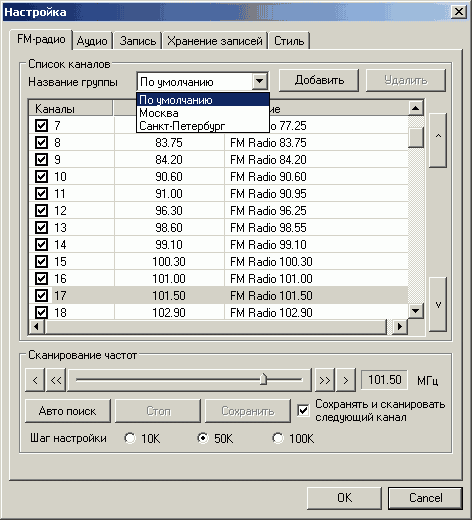This screenshot has height=520, width=472.
Task: Select the 50K tuning step
Action: [203, 438]
